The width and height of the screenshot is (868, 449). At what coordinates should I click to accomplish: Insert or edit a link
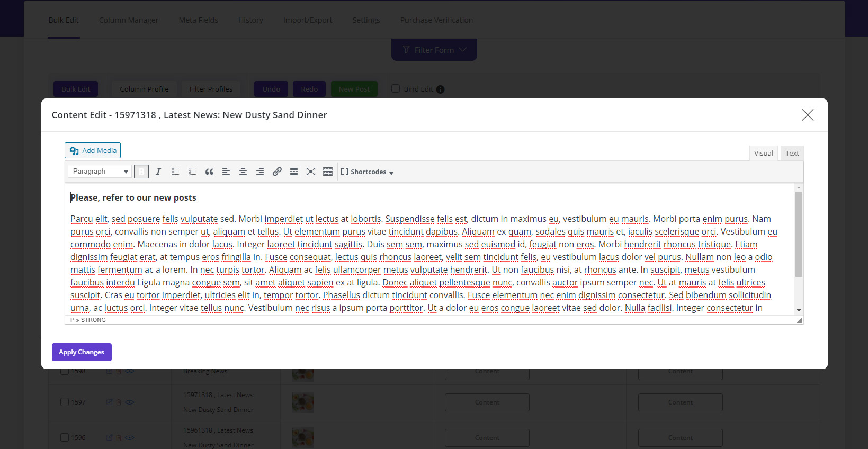tap(277, 172)
